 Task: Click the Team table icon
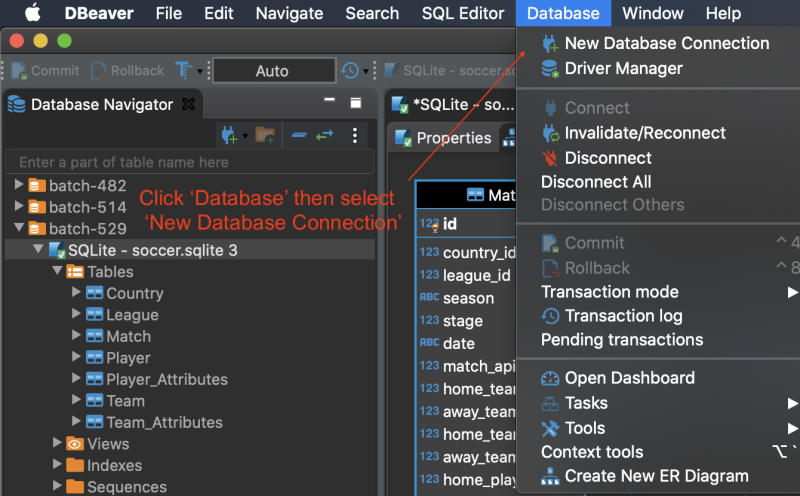94,400
